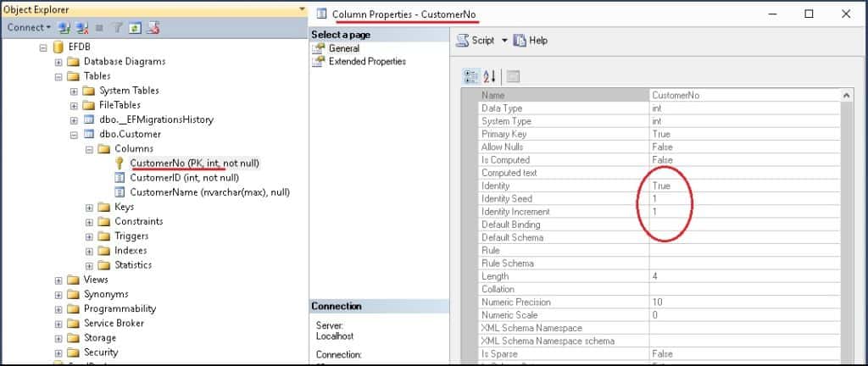
Task: Click the Stop square icon in Object Explorer
Action: pos(100,27)
